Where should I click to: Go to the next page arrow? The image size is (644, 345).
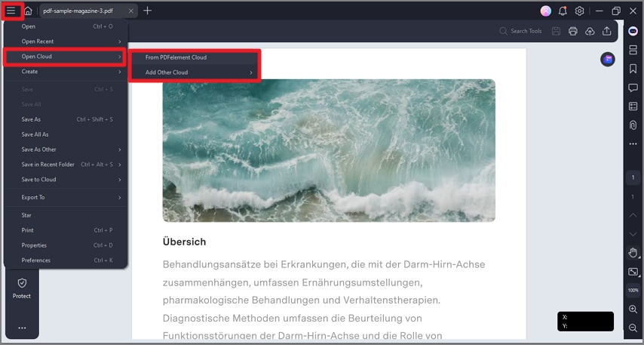click(633, 234)
